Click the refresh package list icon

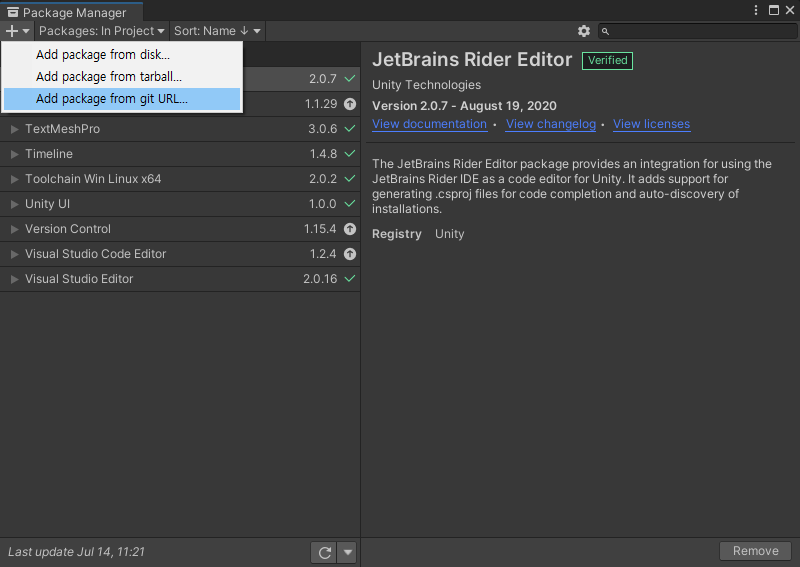click(324, 552)
